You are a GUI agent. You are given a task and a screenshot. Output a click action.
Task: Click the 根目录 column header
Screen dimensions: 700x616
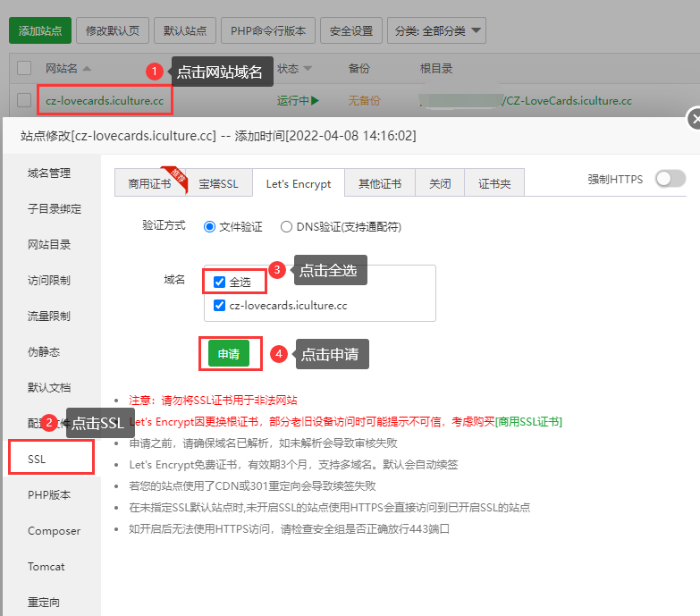pyautogui.click(x=436, y=68)
